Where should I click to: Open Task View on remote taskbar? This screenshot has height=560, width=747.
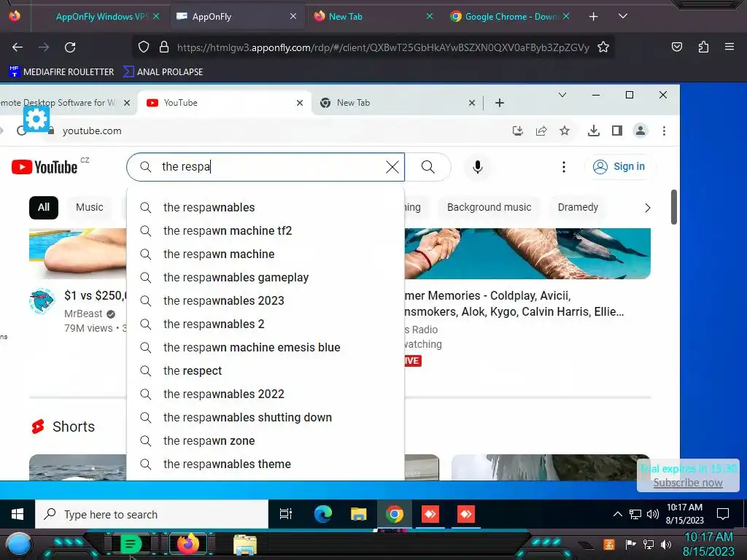(286, 514)
